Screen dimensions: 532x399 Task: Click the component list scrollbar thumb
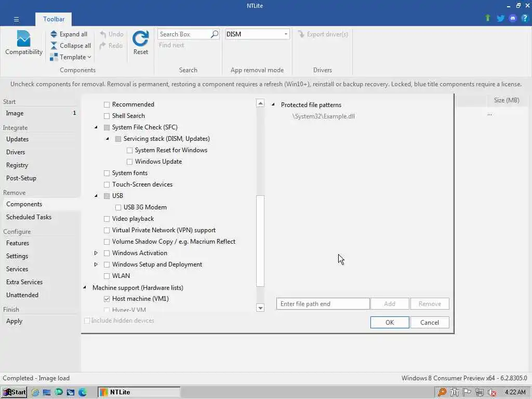[260, 241]
